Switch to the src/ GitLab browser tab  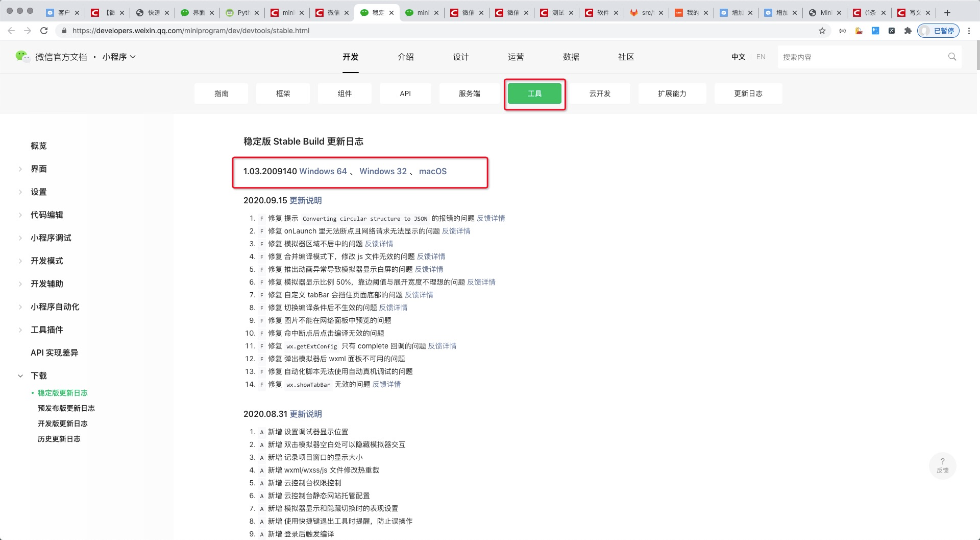pyautogui.click(x=647, y=13)
